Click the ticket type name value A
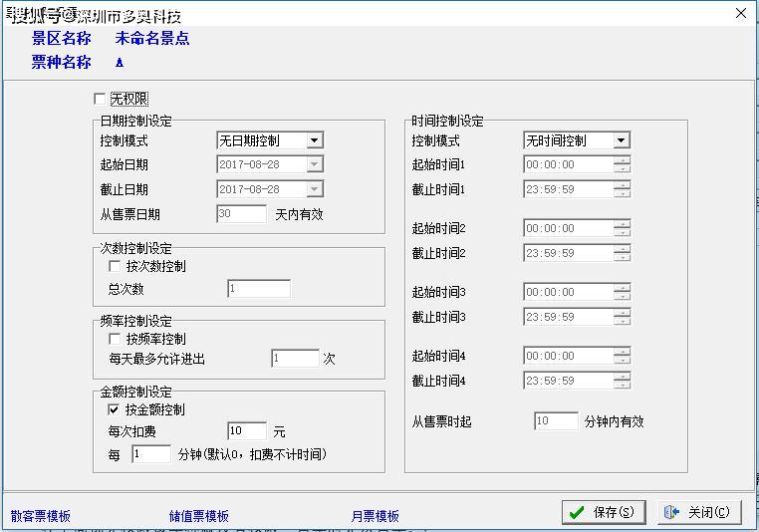 (x=120, y=63)
